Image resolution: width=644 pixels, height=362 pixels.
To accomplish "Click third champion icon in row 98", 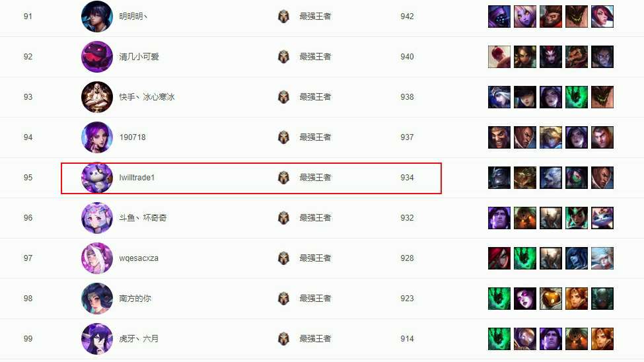I will point(551,299).
